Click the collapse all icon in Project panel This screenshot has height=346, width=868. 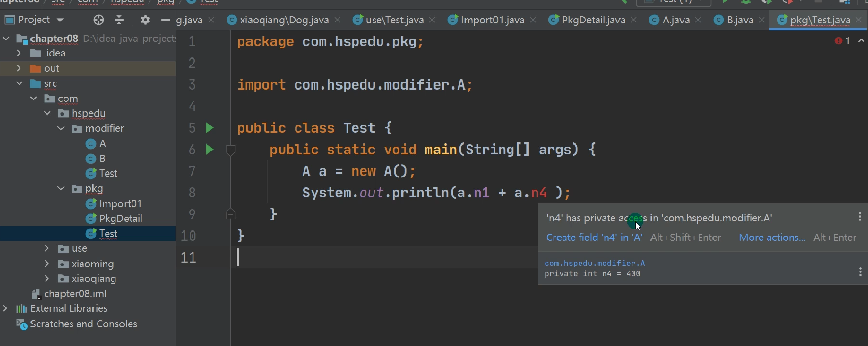(x=119, y=20)
